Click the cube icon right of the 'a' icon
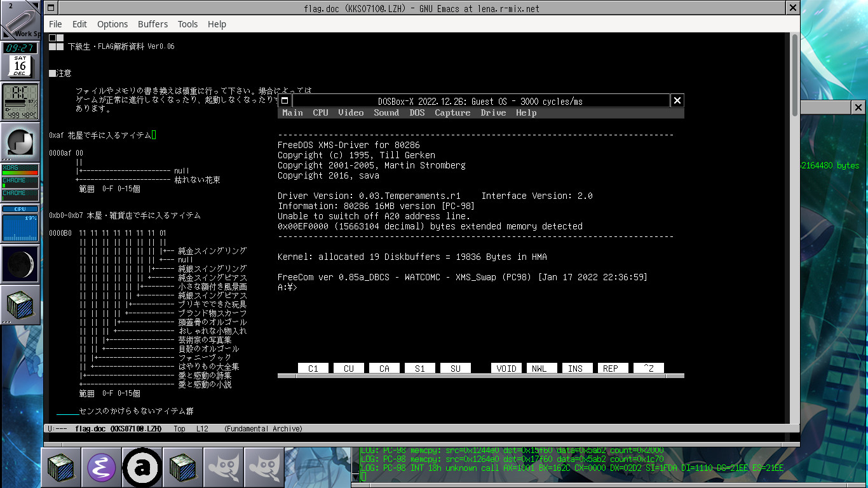868x488 pixels. coord(183,468)
